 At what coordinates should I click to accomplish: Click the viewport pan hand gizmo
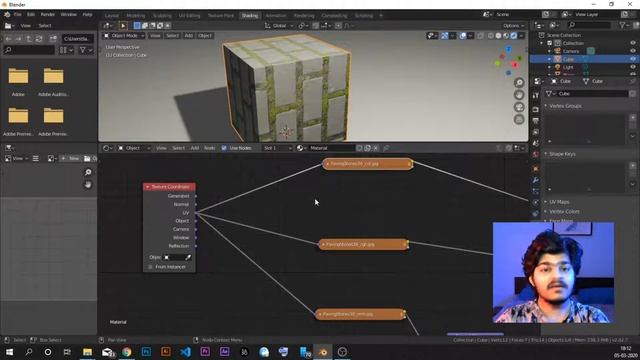click(519, 95)
